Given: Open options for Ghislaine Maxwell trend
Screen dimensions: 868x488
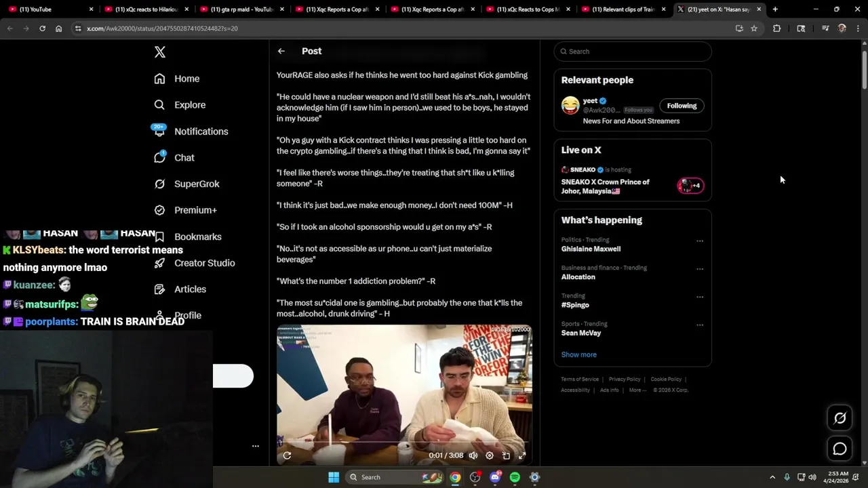Looking at the screenshot, I should pos(700,241).
